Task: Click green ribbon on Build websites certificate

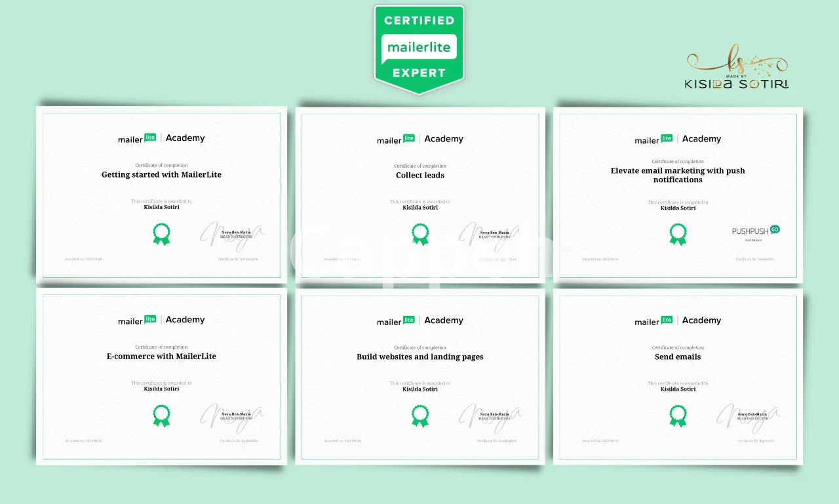Action: [420, 416]
